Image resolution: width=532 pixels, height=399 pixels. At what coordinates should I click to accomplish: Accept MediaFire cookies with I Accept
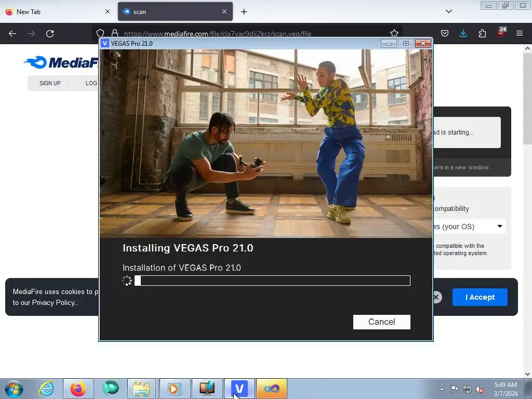[x=480, y=297]
